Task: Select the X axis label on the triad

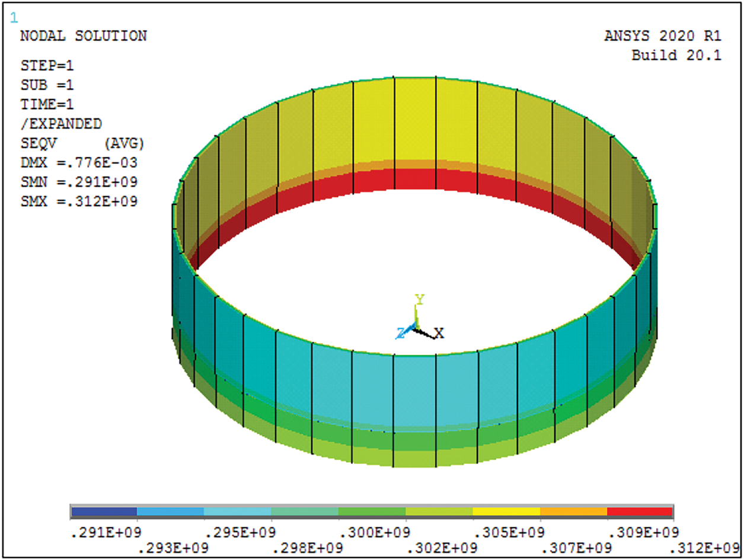Action: (x=439, y=334)
